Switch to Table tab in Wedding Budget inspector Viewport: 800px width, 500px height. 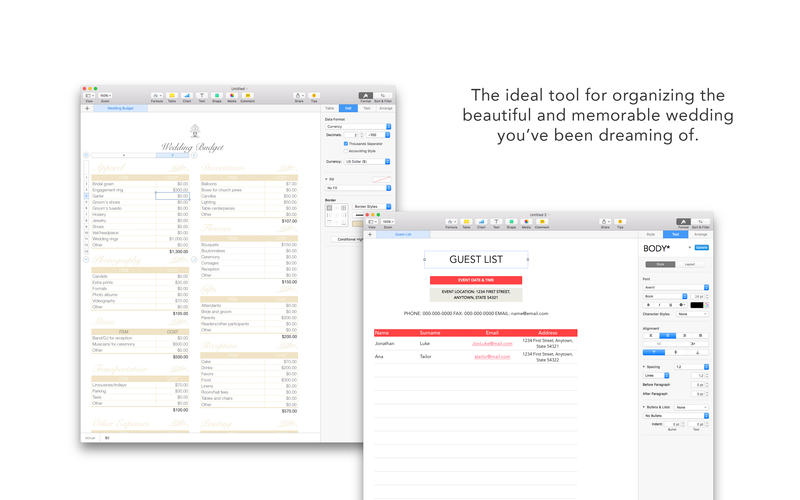click(330, 108)
